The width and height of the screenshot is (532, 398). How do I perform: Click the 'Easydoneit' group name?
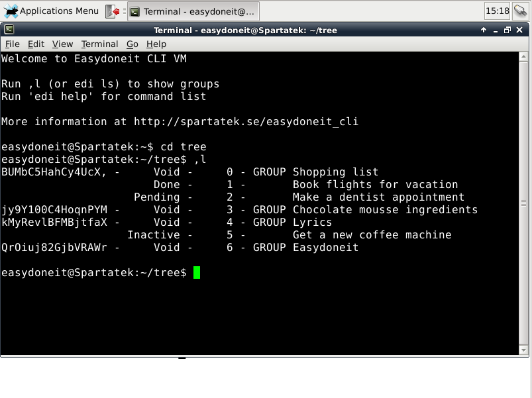point(325,247)
